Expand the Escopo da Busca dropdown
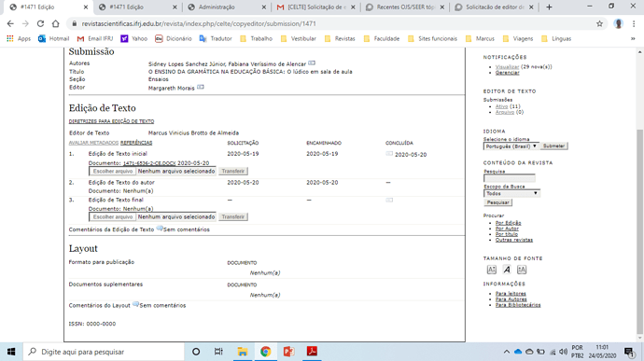This screenshot has width=644, height=361. [x=511, y=193]
